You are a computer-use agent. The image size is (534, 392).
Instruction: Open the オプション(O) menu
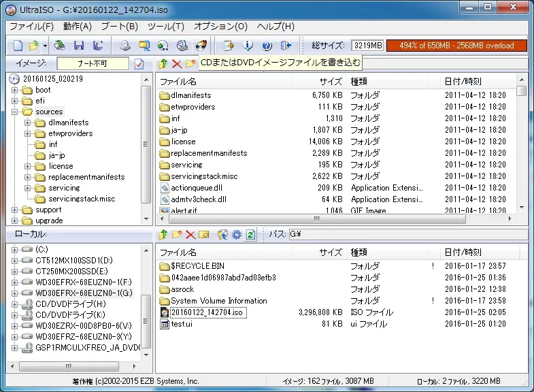[x=220, y=27]
